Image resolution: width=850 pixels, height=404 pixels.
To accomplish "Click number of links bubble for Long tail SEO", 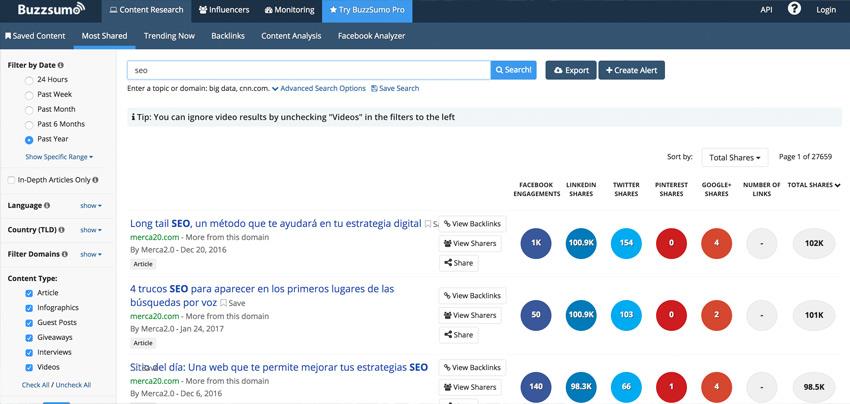I will pos(762,243).
